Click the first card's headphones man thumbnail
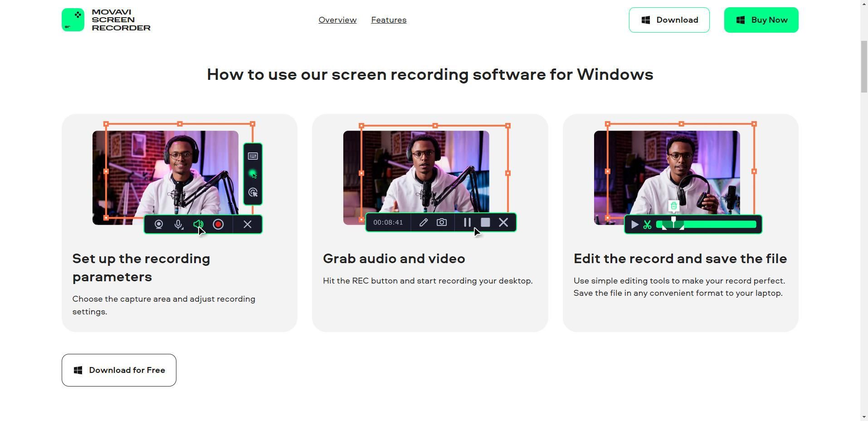Screen dimensions: 868x421 [x=166, y=178]
